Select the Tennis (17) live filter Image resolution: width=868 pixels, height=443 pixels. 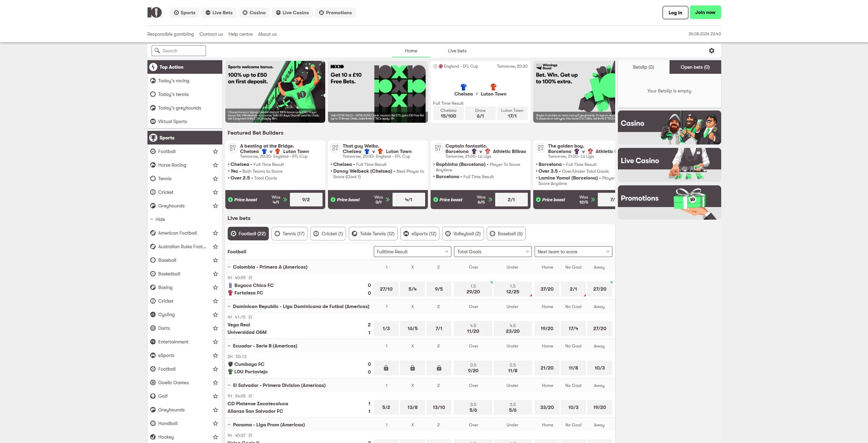coord(290,234)
